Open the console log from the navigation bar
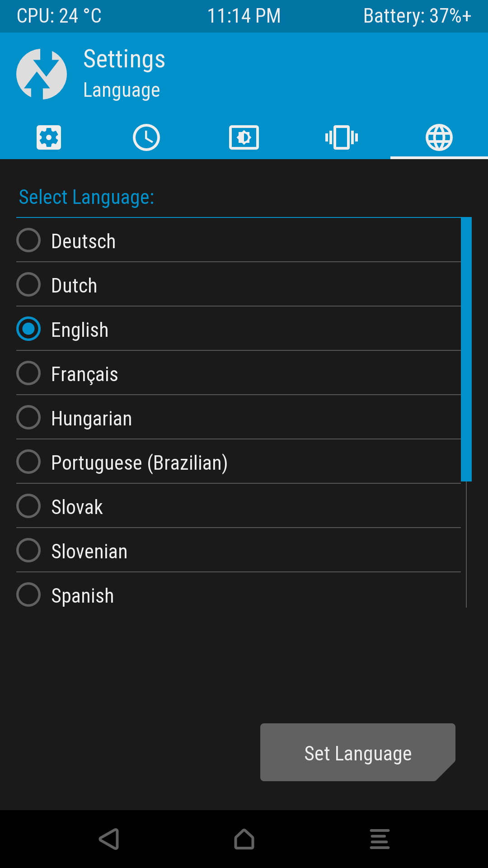Image resolution: width=488 pixels, height=868 pixels. pos(380,840)
